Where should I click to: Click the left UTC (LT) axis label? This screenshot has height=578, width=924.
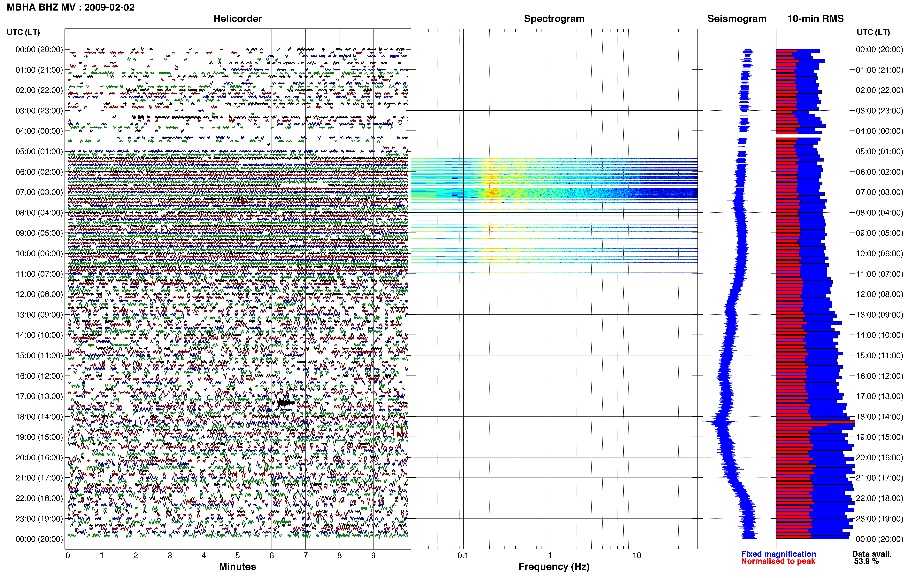coord(23,32)
